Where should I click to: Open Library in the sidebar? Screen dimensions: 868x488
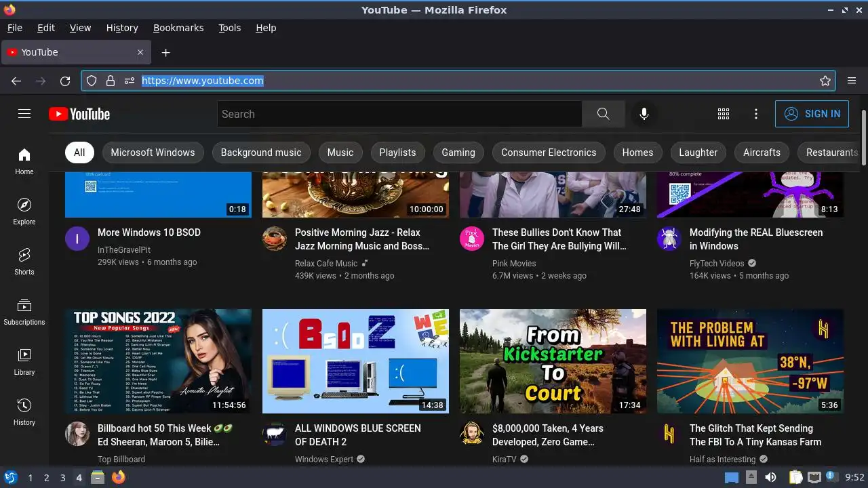click(24, 362)
